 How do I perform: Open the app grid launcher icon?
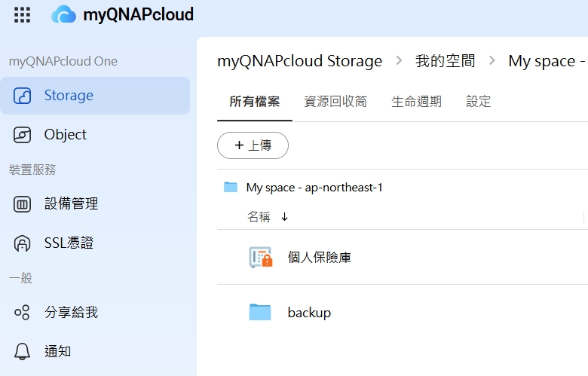22,15
